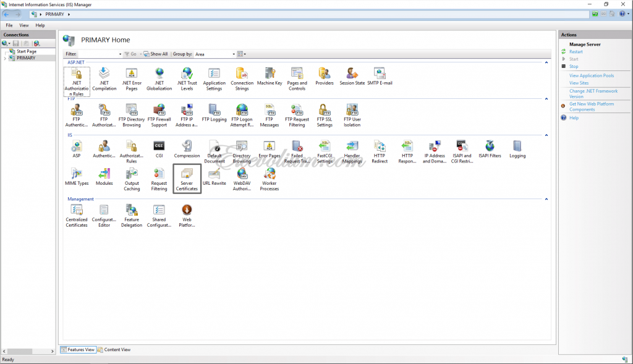Image resolution: width=633 pixels, height=364 pixels.
Task: Click View Application Pools link
Action: [x=592, y=75]
